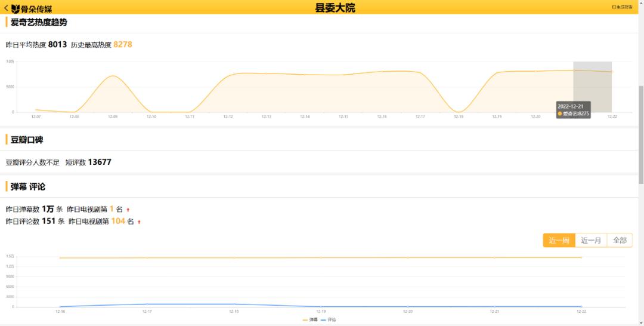Click the 骨朵传媒 logo
This screenshot has width=644, height=326.
tap(32, 8)
